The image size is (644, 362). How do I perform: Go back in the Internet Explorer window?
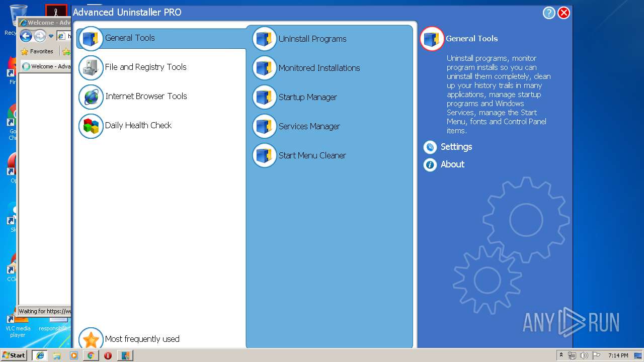pyautogui.click(x=26, y=36)
